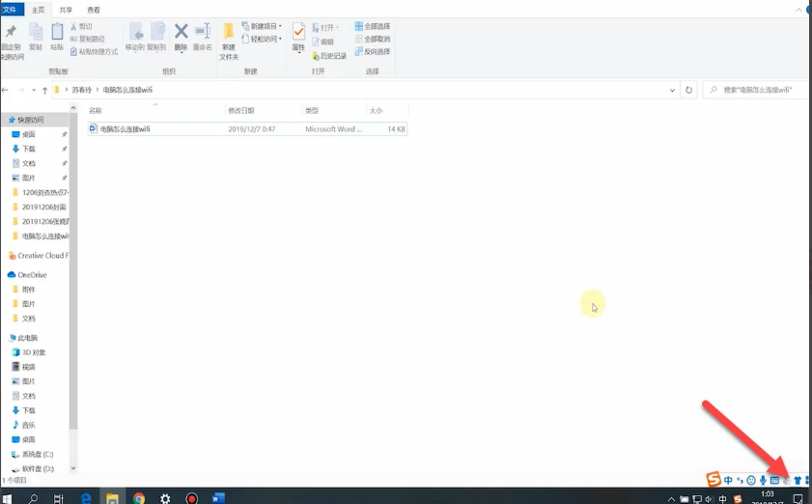Click the Move to (移动到) icon
This screenshot has height=504, width=812.
134,37
